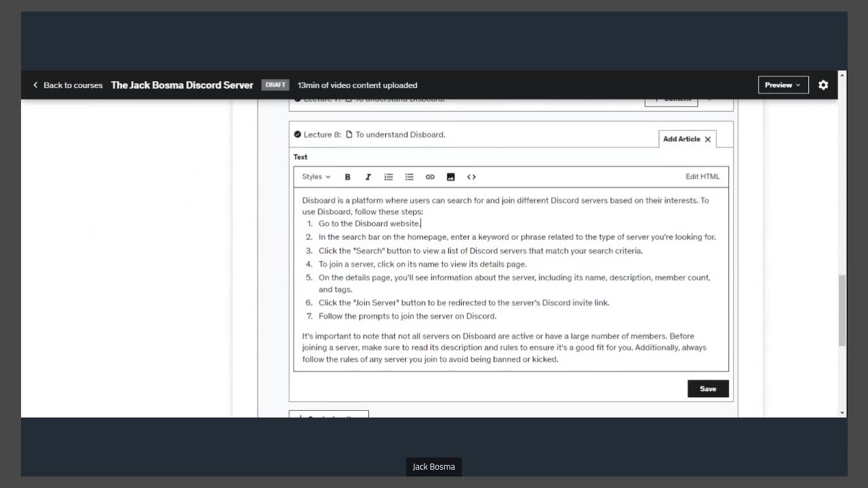Click the DRAFT status badge

(x=275, y=85)
